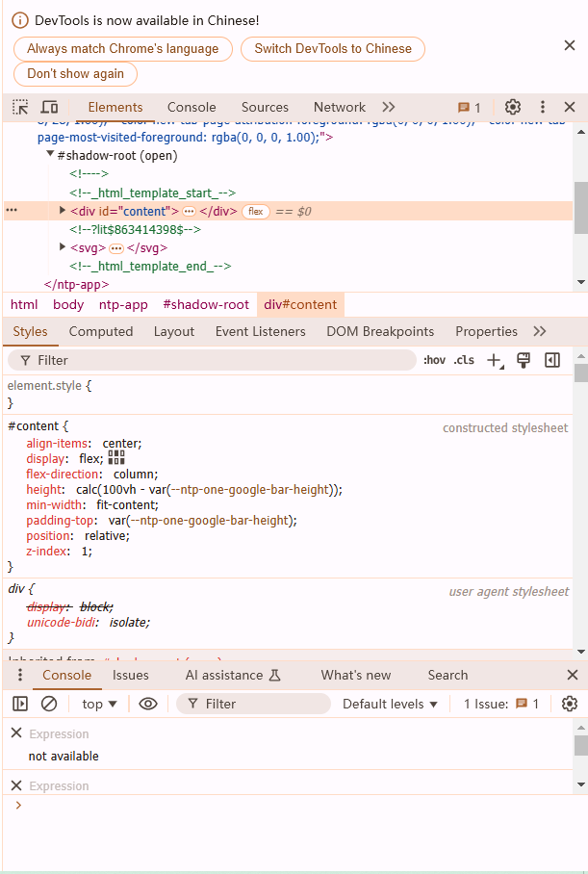
Task: Activate the inspect element picker icon
Action: coord(20,107)
